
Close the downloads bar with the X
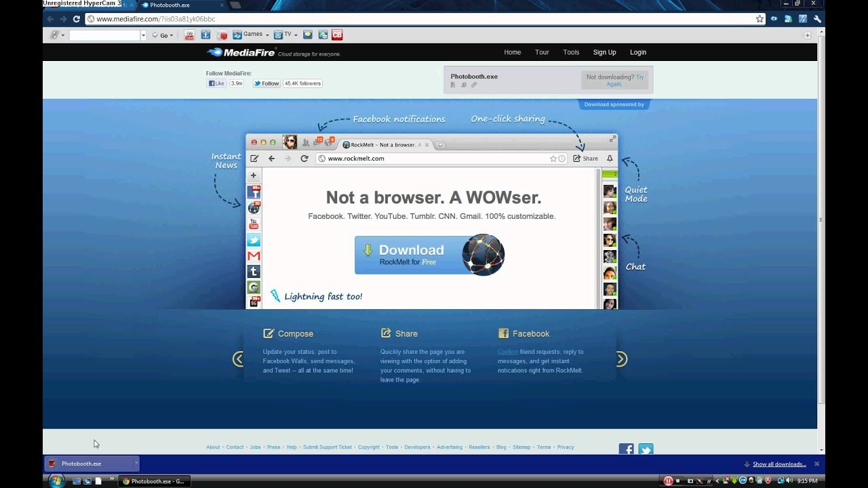tap(816, 464)
